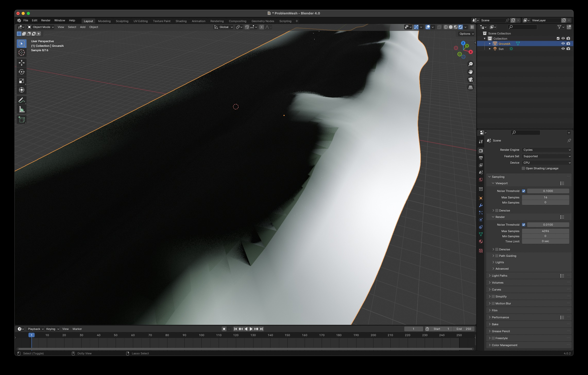Screen dimensions: 588x375
Task: Select the Cursor tool in viewport toolbar
Action: (22, 53)
